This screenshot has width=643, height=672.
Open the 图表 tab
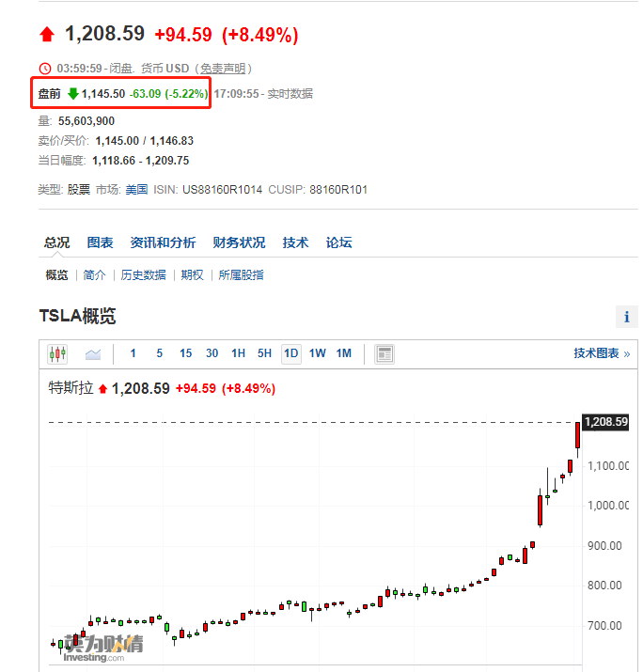(100, 242)
